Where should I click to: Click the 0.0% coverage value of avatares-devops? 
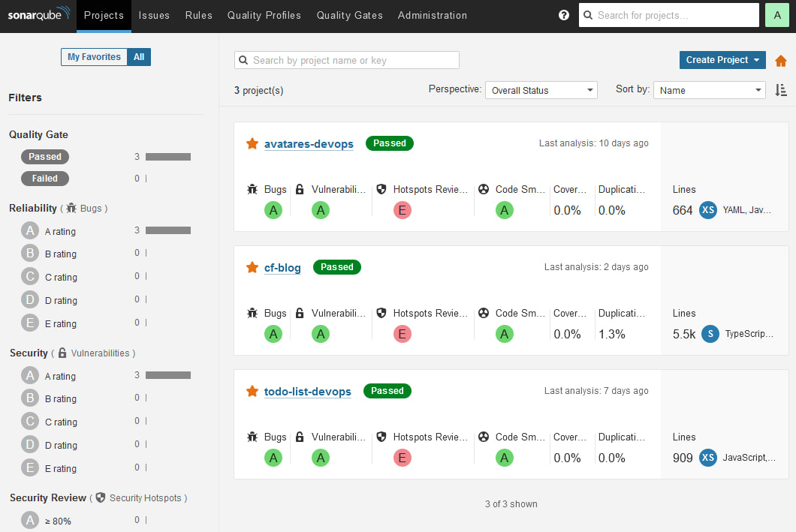[567, 210]
